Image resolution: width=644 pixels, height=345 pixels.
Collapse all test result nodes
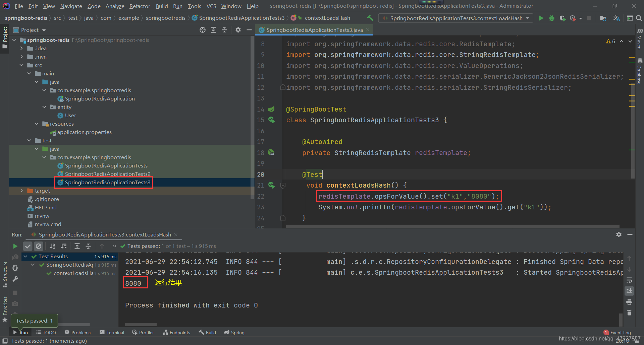point(88,246)
